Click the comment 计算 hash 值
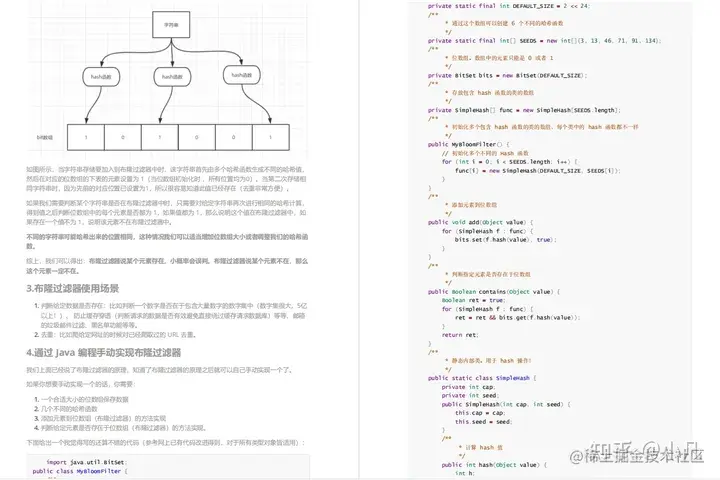The height and width of the screenshot is (480, 720). click(x=481, y=447)
